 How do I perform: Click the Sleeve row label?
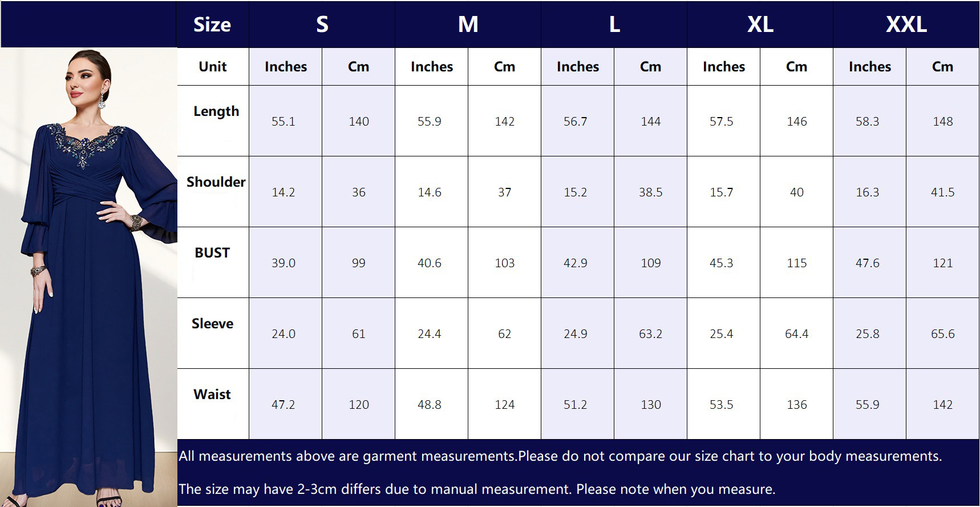[212, 324]
